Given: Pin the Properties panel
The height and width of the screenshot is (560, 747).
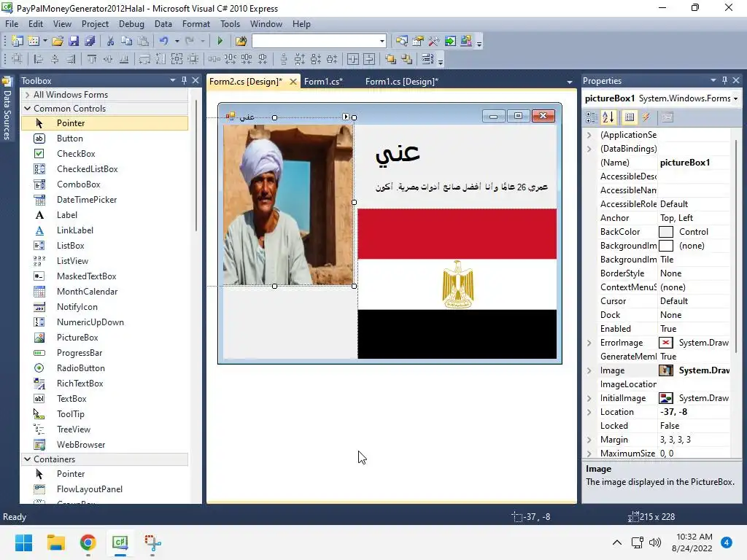Looking at the screenshot, I should [724, 80].
